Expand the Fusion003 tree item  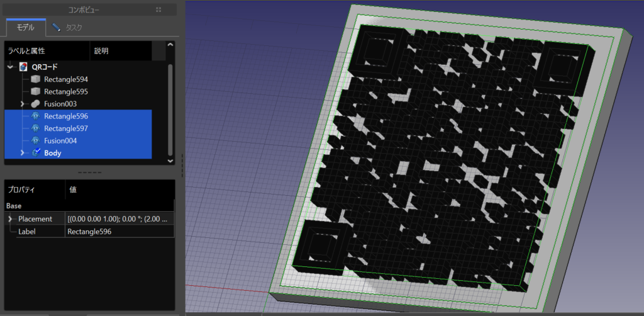[23, 104]
